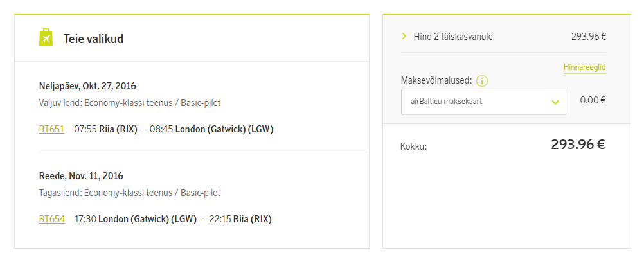This screenshot has width=644, height=257.
Task: Click the Neljapäev, Okt. 27, 2016 date
Action: click(87, 86)
